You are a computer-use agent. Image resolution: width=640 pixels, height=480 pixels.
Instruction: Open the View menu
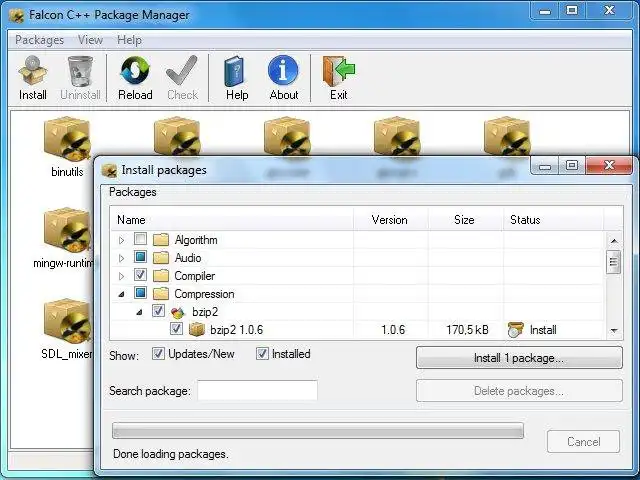pos(90,40)
